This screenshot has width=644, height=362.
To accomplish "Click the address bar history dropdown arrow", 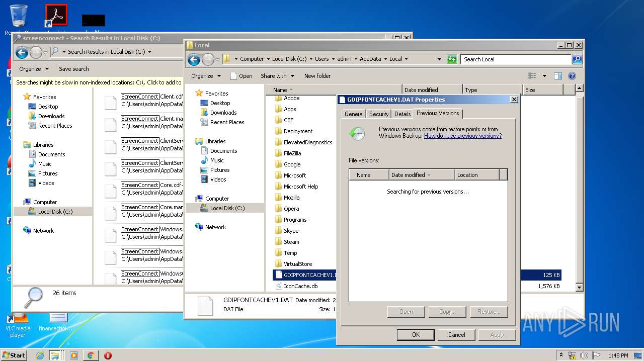I will pyautogui.click(x=440, y=59).
